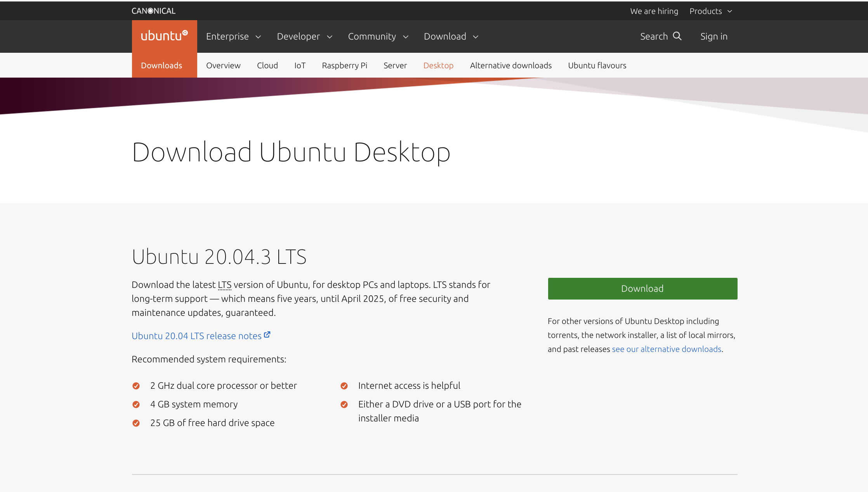Click checkmark icon beside 2 GHz processor
The height and width of the screenshot is (492, 868).
point(136,386)
